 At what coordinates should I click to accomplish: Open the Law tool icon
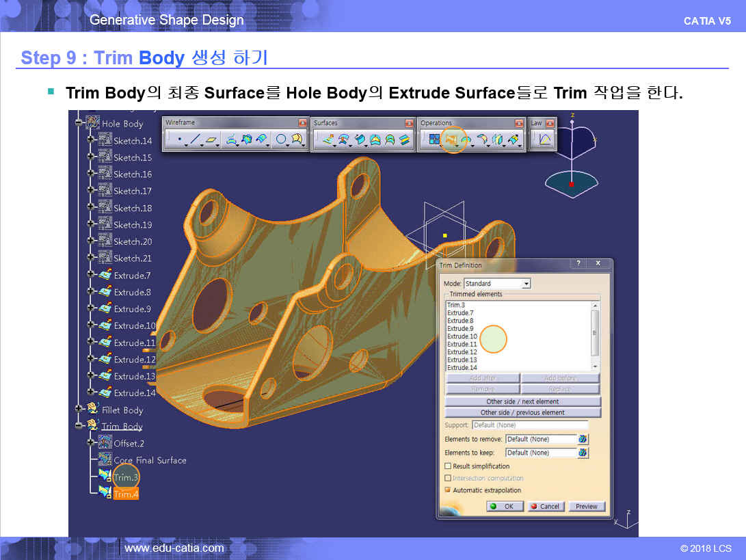pos(545,139)
